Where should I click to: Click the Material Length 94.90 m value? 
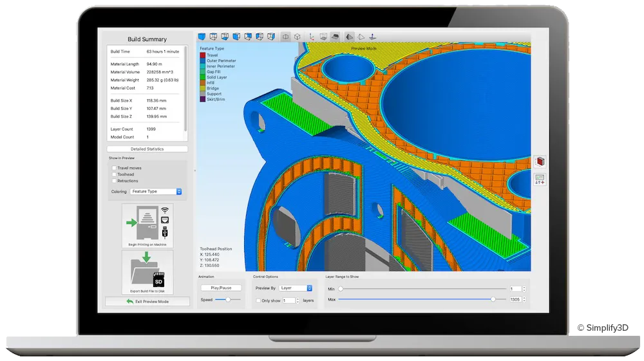tap(155, 64)
